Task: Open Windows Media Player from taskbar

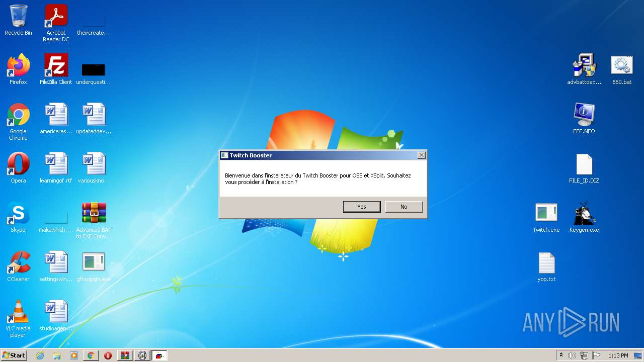Action: pyautogui.click(x=74, y=355)
